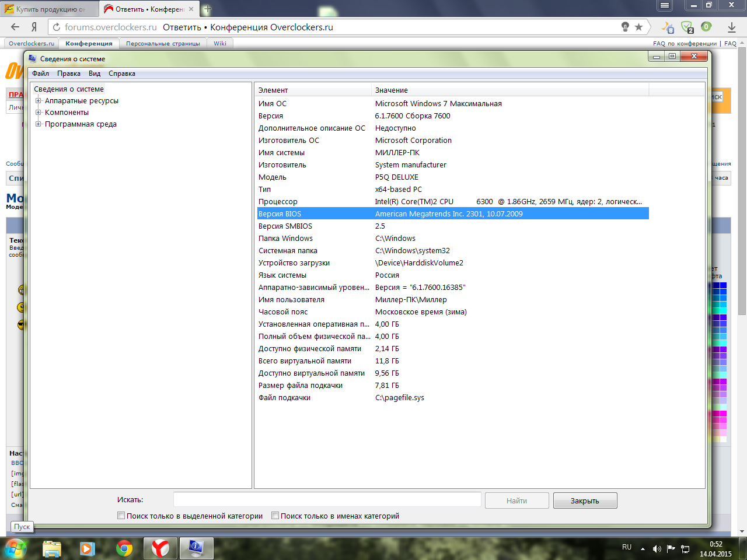This screenshot has width=747, height=560.
Task: Open the 'Файл' menu
Action: pos(40,73)
